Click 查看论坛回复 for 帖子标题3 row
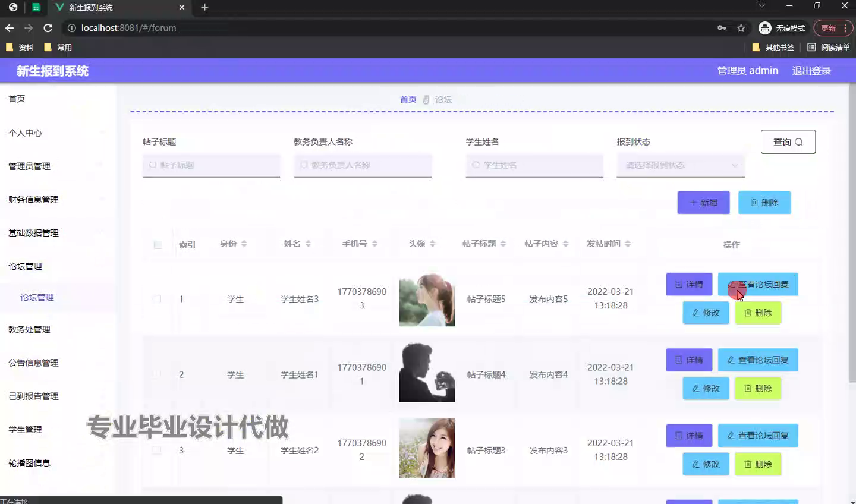The image size is (856, 504). [758, 436]
